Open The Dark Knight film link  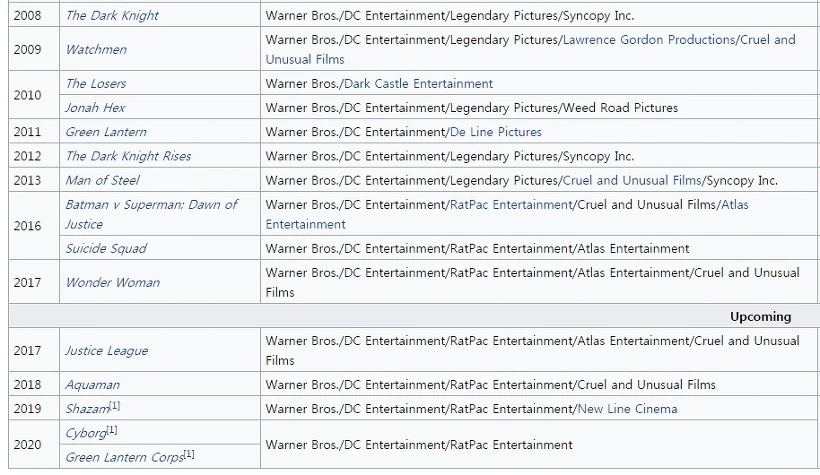112,16
